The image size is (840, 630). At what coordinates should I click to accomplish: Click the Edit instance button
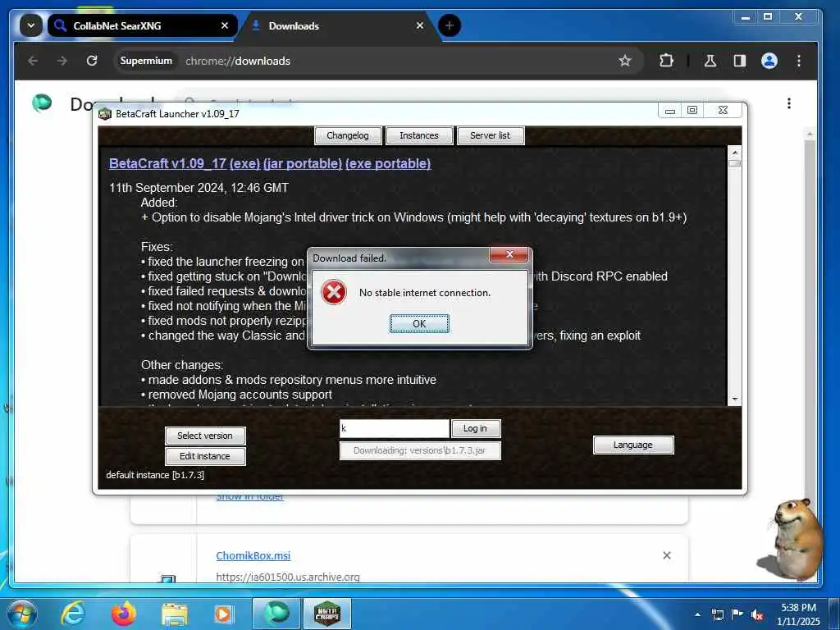[205, 456]
